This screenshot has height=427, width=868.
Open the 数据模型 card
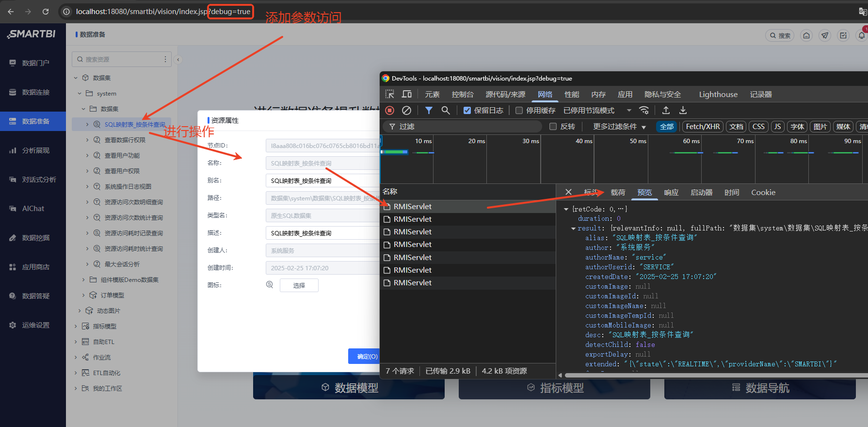pos(349,388)
